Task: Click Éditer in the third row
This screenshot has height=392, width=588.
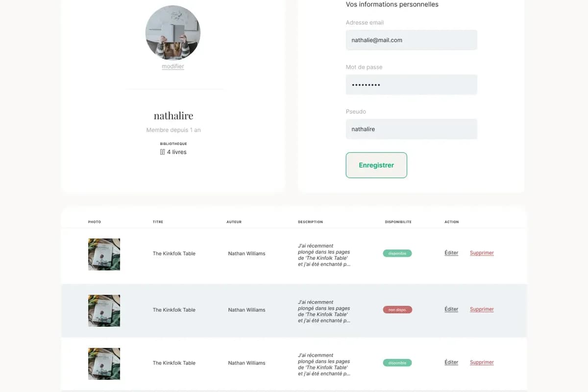Action: pos(451,362)
